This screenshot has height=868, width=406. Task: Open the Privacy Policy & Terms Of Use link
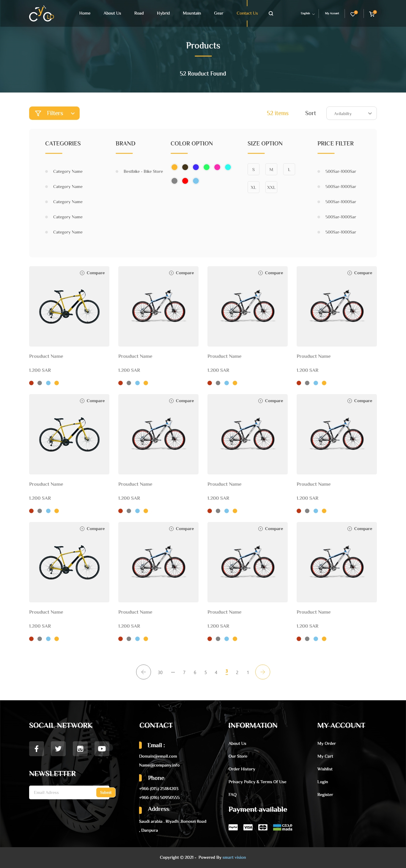click(x=257, y=782)
